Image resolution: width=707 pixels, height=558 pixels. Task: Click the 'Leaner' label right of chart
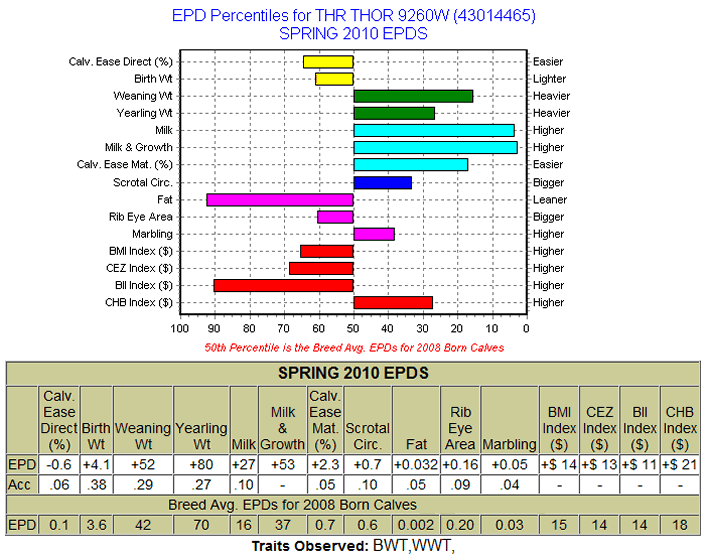pyautogui.click(x=550, y=200)
